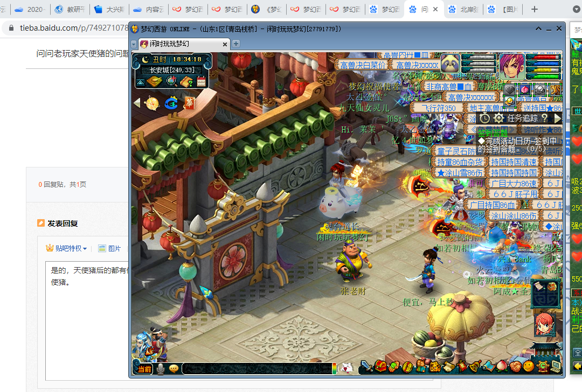Open the orange chat bubble icon

[174, 369]
